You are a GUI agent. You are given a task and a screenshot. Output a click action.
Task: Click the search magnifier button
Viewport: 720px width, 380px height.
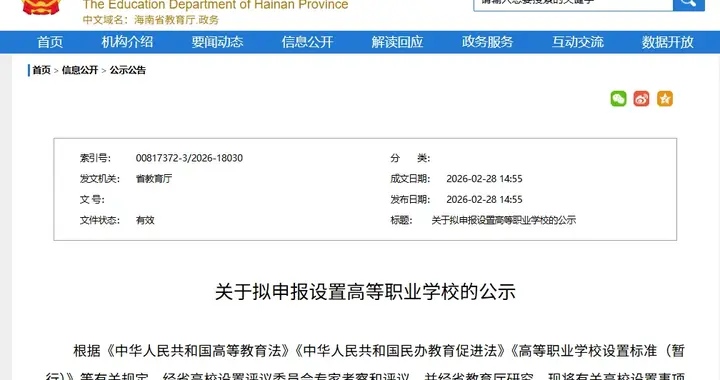pos(688,4)
